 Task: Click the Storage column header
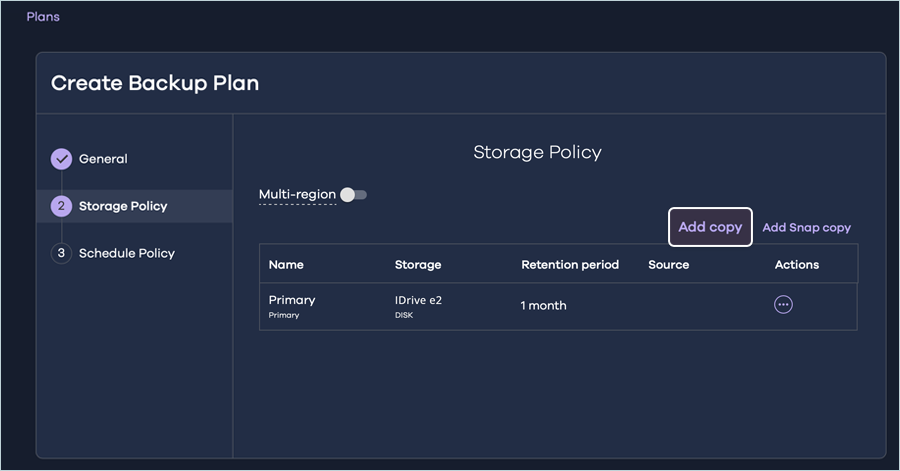click(418, 265)
